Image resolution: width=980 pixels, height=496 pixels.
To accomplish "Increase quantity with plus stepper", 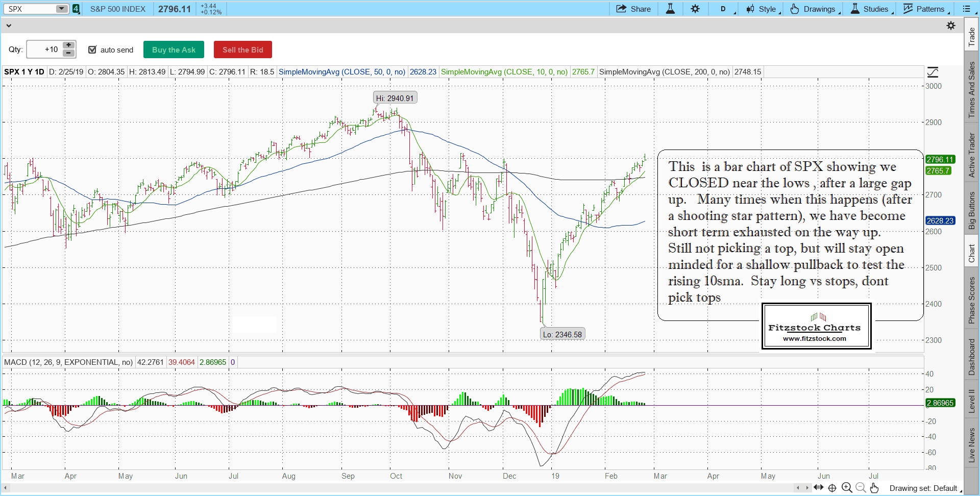I will [68, 45].
